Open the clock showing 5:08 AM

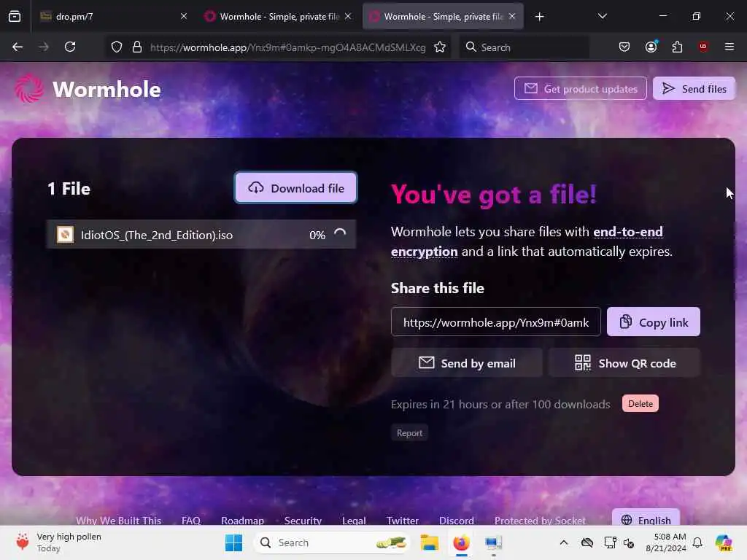666,542
